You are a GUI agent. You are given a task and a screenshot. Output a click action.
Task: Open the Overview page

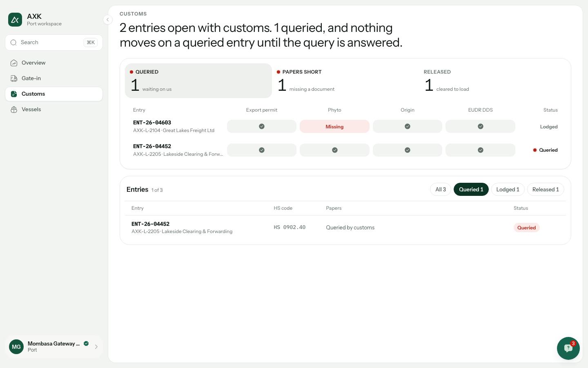click(54, 63)
